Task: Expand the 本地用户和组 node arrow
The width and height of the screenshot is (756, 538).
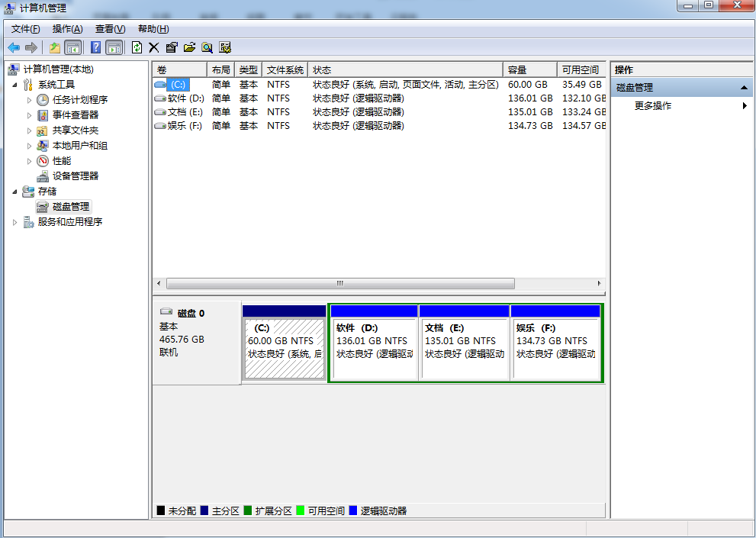Action: (x=29, y=146)
